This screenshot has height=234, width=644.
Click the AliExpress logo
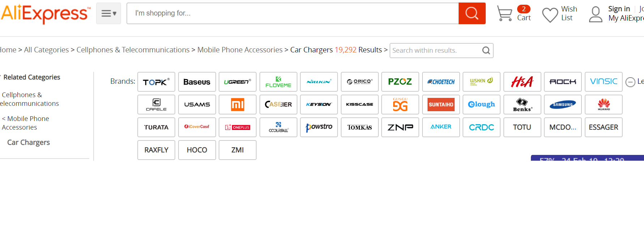pos(46,14)
